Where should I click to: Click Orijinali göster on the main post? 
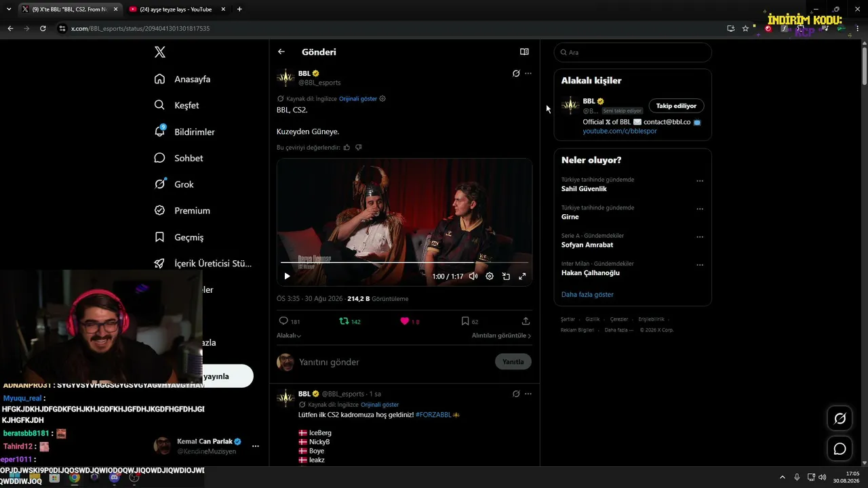358,99
